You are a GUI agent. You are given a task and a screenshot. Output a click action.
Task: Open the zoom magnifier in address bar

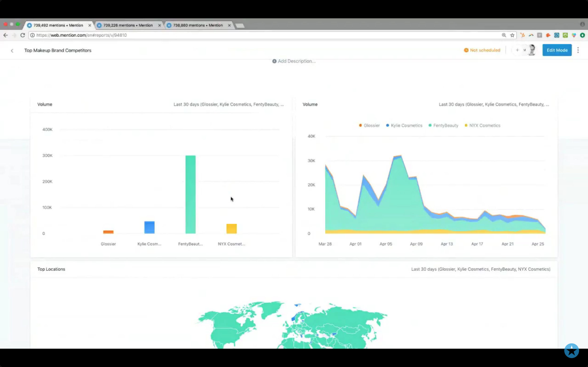[504, 35]
